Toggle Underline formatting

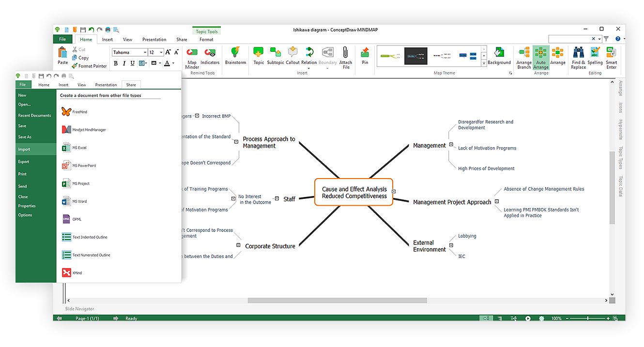click(x=133, y=63)
